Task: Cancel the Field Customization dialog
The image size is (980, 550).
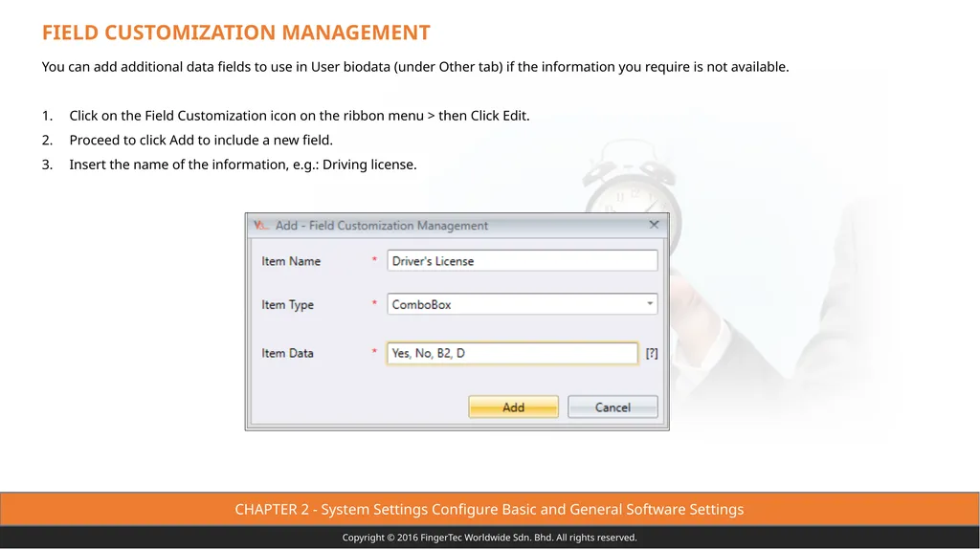Action: (x=612, y=407)
